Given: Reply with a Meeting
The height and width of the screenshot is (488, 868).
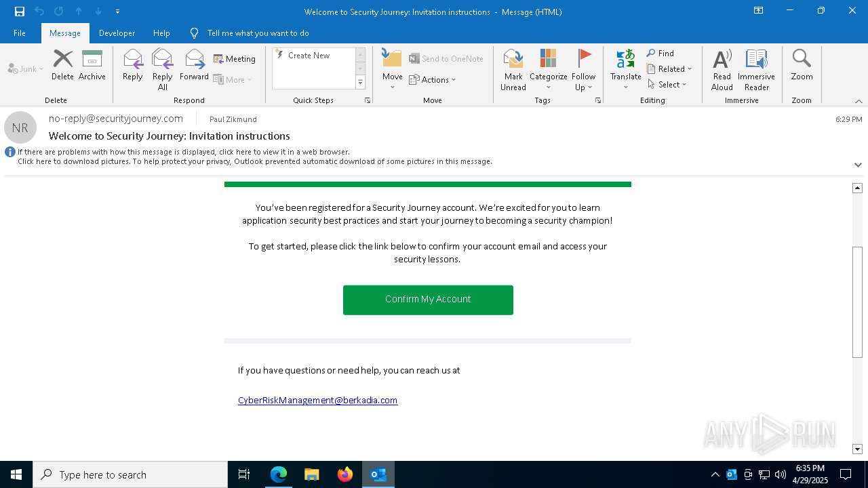Looking at the screenshot, I should (235, 59).
